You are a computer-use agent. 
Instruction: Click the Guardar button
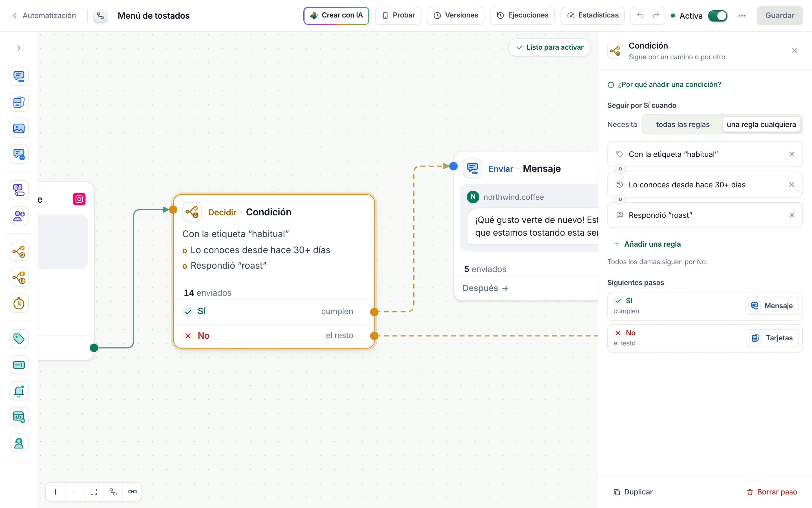pos(780,16)
